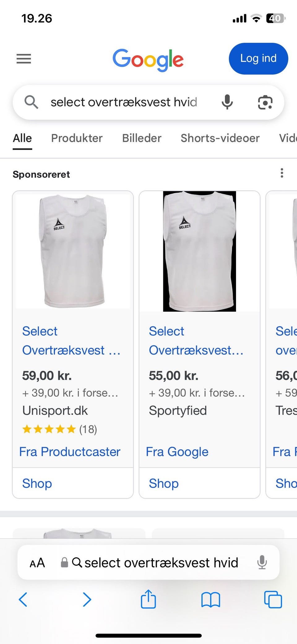The height and width of the screenshot is (644, 297).
Task: Open sponsored results three-dot options
Action: [282, 173]
